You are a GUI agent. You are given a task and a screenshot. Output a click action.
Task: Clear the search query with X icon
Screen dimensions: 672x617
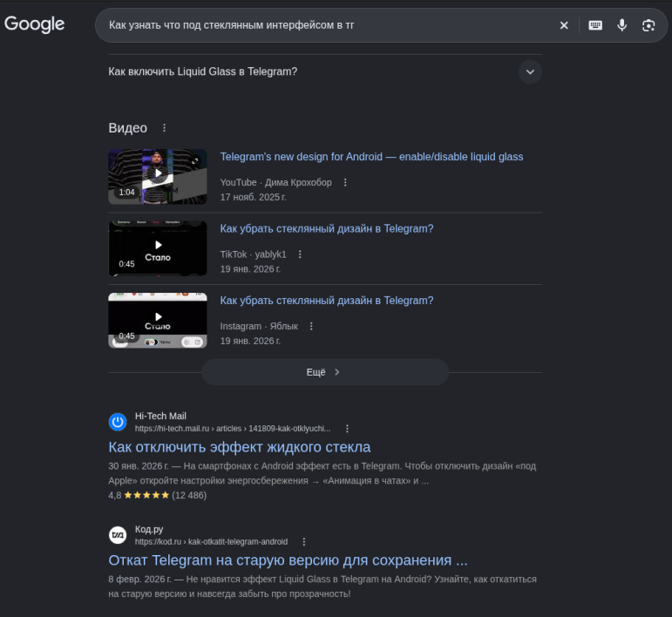pyautogui.click(x=564, y=26)
